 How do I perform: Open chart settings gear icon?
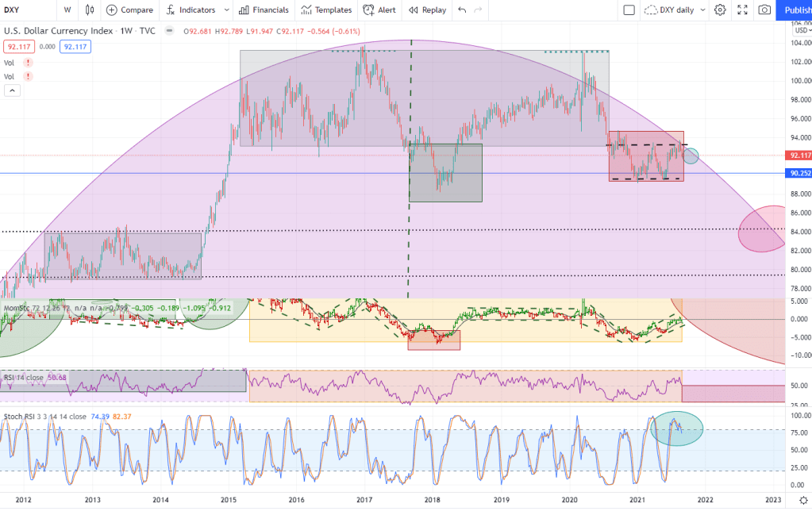[720, 10]
